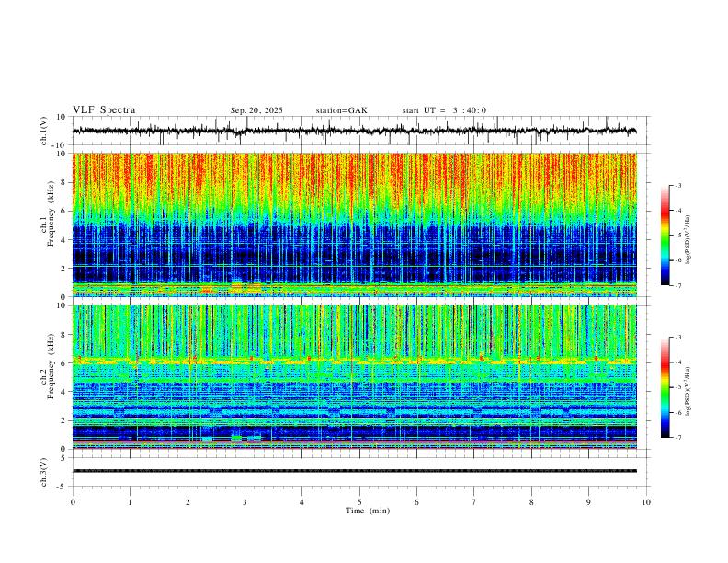Click the ch.1 'Frequency (kHz)' axis label
Image resolution: width=728 pixels, height=563 pixels.
coord(51,213)
